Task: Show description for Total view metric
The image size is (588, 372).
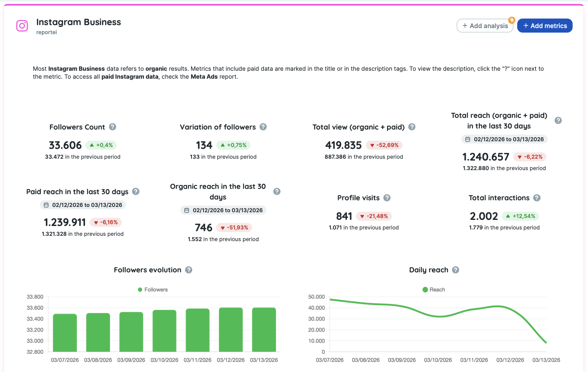Action: pyautogui.click(x=412, y=127)
